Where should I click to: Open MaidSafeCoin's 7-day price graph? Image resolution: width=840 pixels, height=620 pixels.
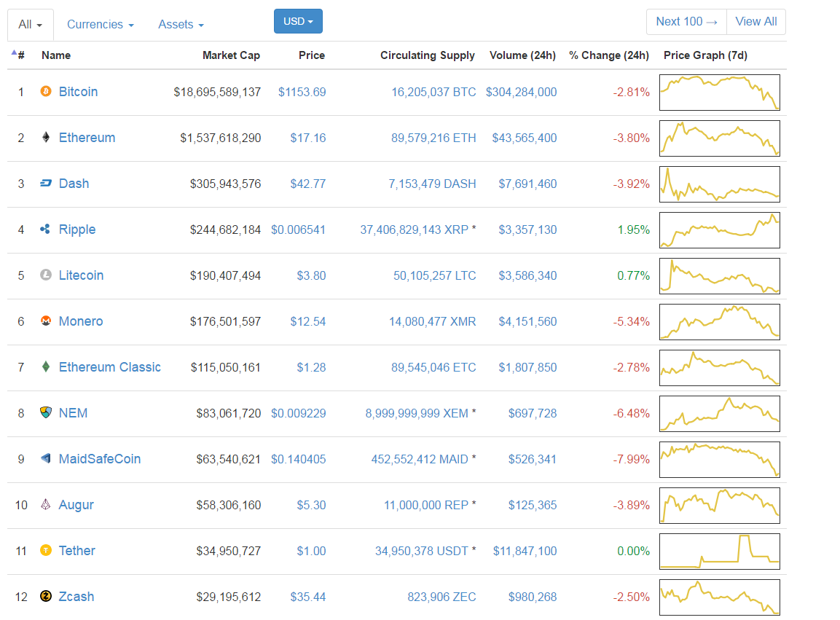(720, 459)
